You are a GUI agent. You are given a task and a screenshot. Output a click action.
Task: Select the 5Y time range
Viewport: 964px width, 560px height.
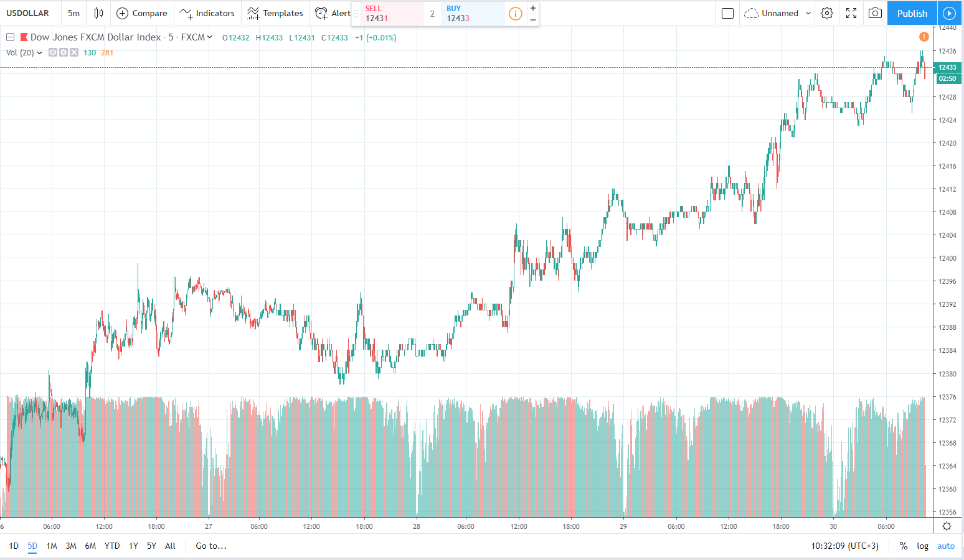(151, 546)
